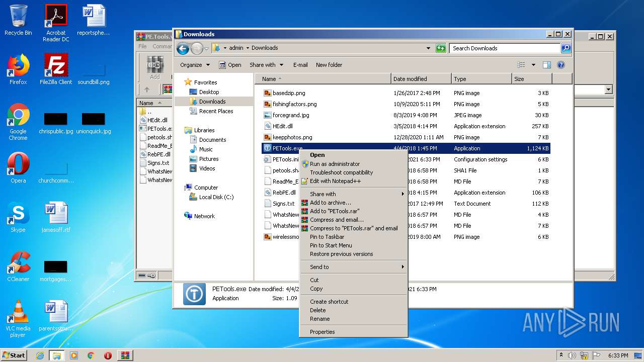Screen dimensions: 644x362
Task: Click the Open toolbar button
Action: (x=230, y=65)
